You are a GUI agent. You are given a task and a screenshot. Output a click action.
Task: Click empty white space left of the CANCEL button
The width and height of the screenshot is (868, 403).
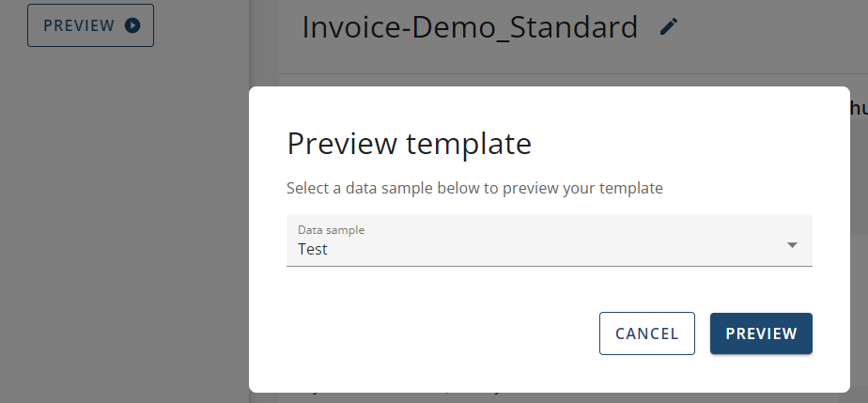coord(432,333)
